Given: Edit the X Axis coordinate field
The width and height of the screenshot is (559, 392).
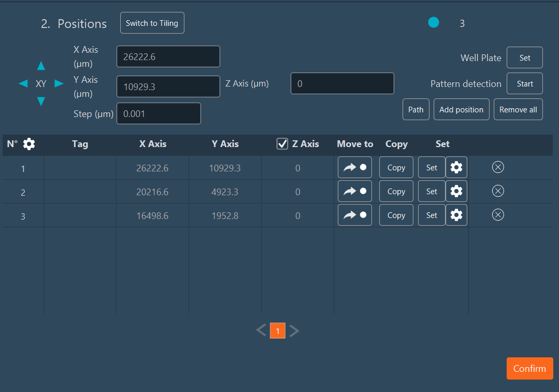Looking at the screenshot, I should [x=168, y=56].
